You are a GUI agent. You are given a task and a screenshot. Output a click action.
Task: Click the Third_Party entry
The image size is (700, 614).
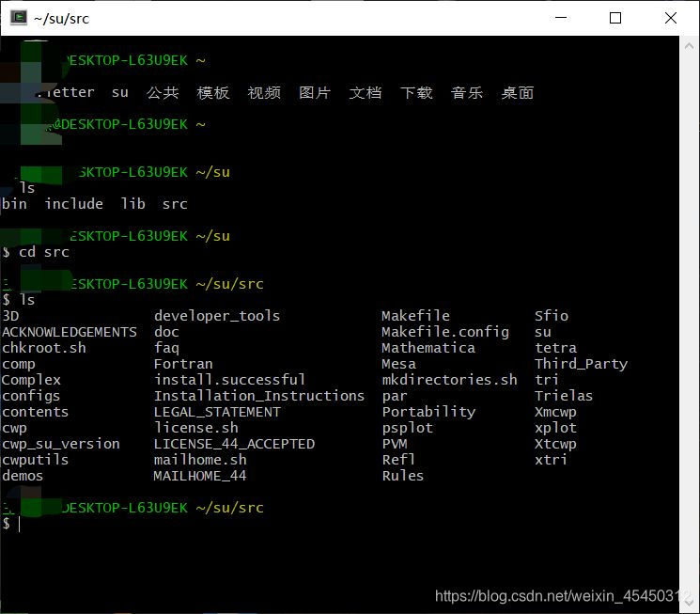tap(581, 364)
